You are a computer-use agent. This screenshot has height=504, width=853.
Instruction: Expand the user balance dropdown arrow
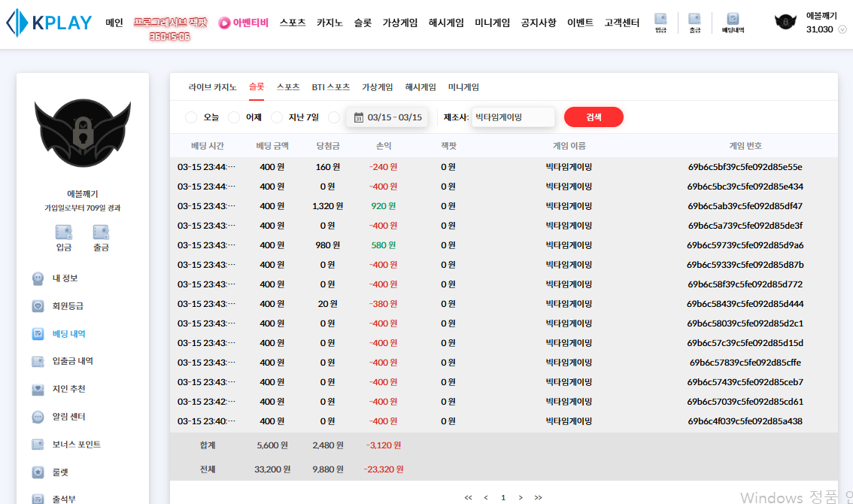(842, 30)
